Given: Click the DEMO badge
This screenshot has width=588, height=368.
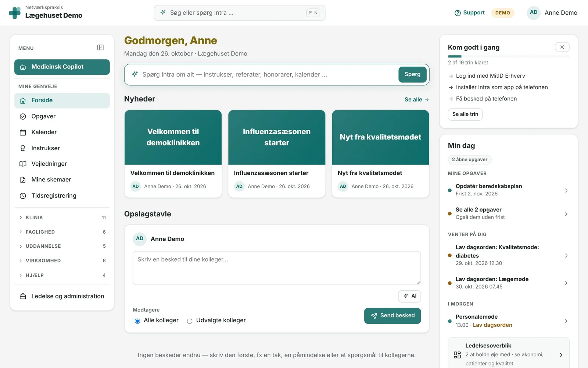Looking at the screenshot, I should (x=502, y=13).
